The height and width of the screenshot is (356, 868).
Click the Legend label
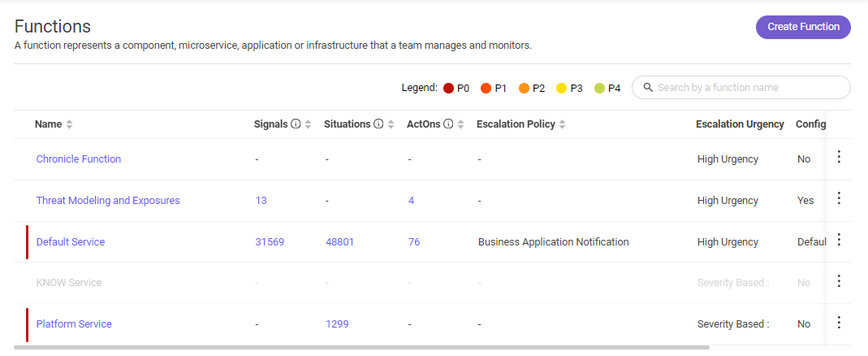click(x=420, y=88)
